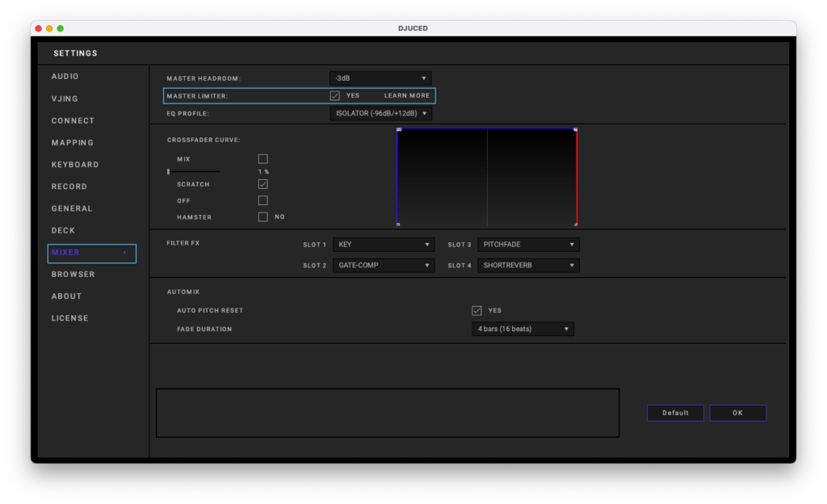Enable Hamster crossfader mode
The image size is (827, 504).
[262, 216]
